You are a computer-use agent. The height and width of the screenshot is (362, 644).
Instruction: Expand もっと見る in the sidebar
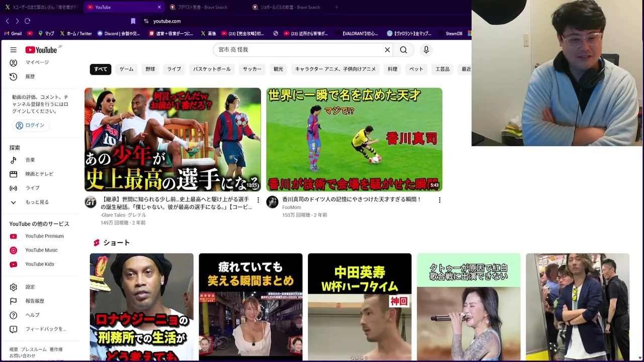click(37, 202)
